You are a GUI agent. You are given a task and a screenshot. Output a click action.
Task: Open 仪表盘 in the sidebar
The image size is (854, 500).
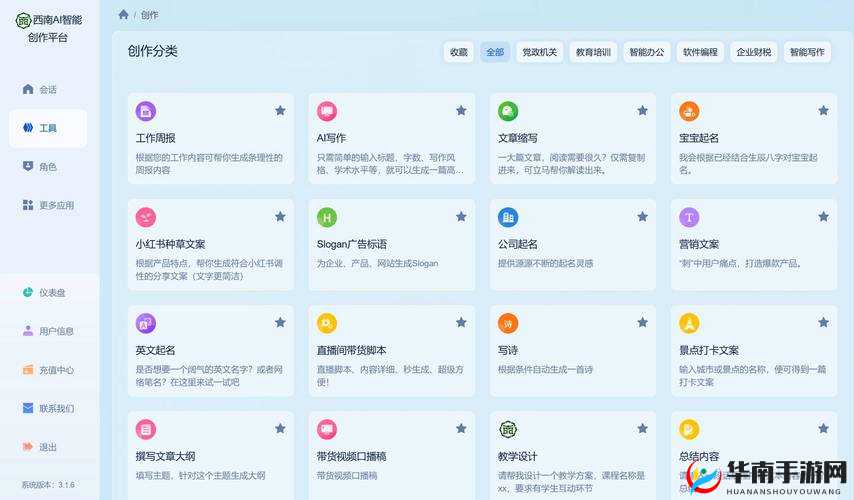point(48,292)
